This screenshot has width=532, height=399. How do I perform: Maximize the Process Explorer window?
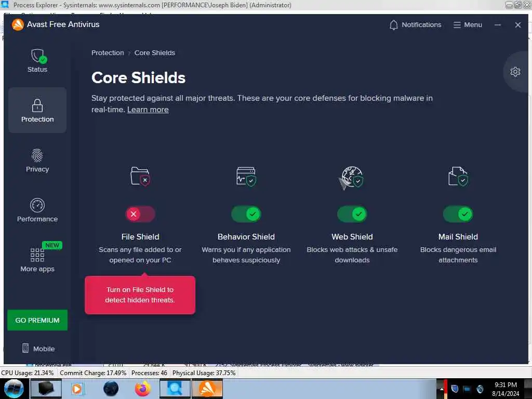tap(518, 5)
